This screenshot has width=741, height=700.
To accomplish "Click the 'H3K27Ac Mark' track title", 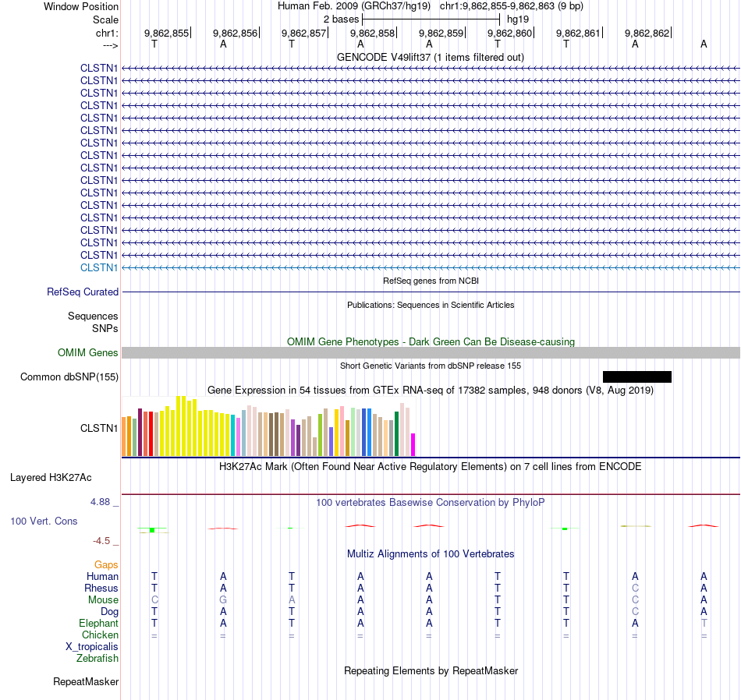I will tap(431, 467).
